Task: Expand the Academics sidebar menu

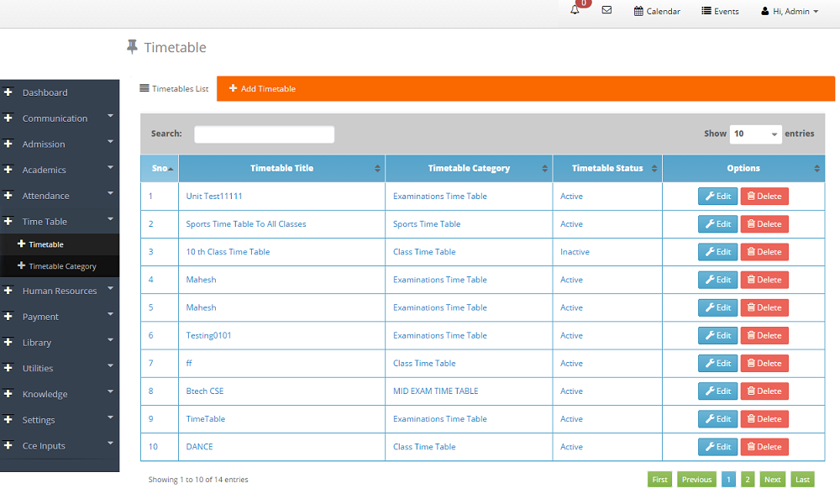Action: tap(59, 170)
